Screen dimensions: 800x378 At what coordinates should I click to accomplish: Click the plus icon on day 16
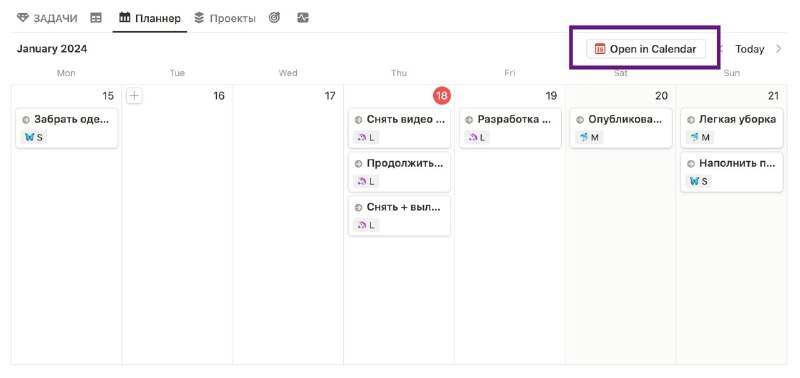tap(134, 96)
